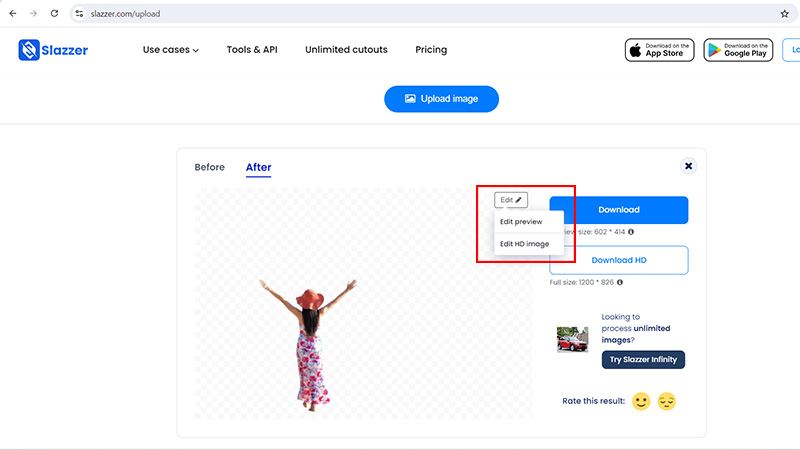Click Try Slazzer Infinity button
800x450 pixels.
(x=643, y=360)
